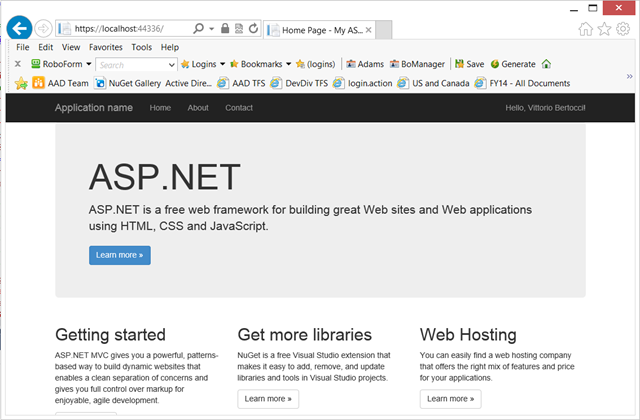Viewport: 640px width, 420px height.
Task: Open a new blank tab
Action: point(384,30)
